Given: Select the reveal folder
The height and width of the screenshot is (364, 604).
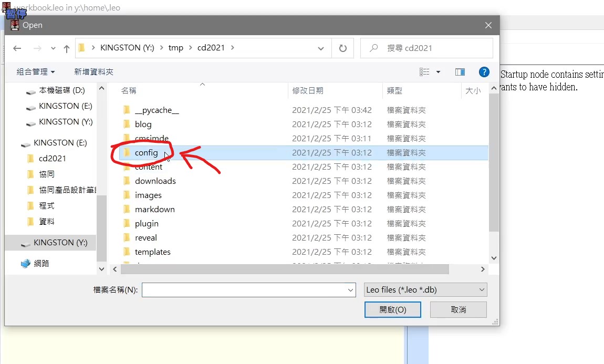Looking at the screenshot, I should tap(145, 237).
